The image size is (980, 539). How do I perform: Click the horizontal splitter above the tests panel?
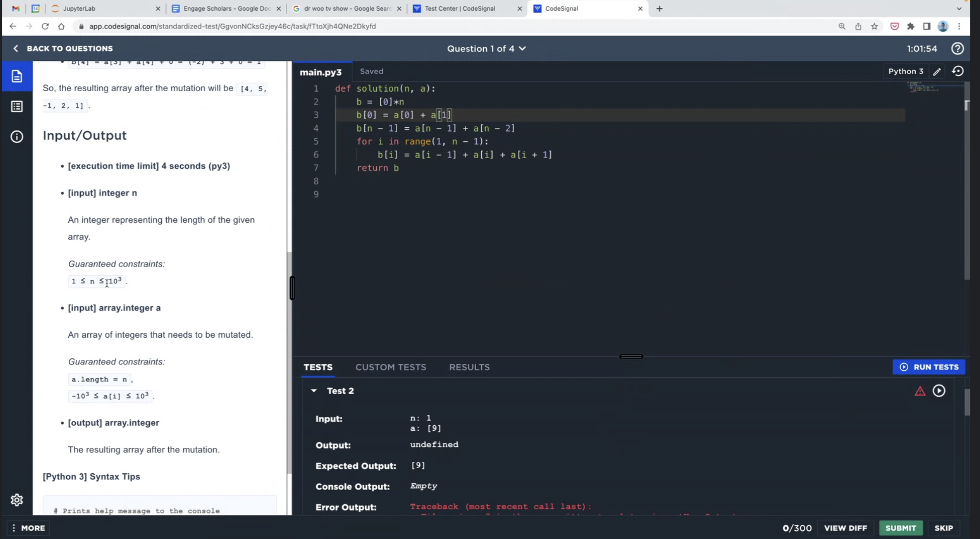631,356
